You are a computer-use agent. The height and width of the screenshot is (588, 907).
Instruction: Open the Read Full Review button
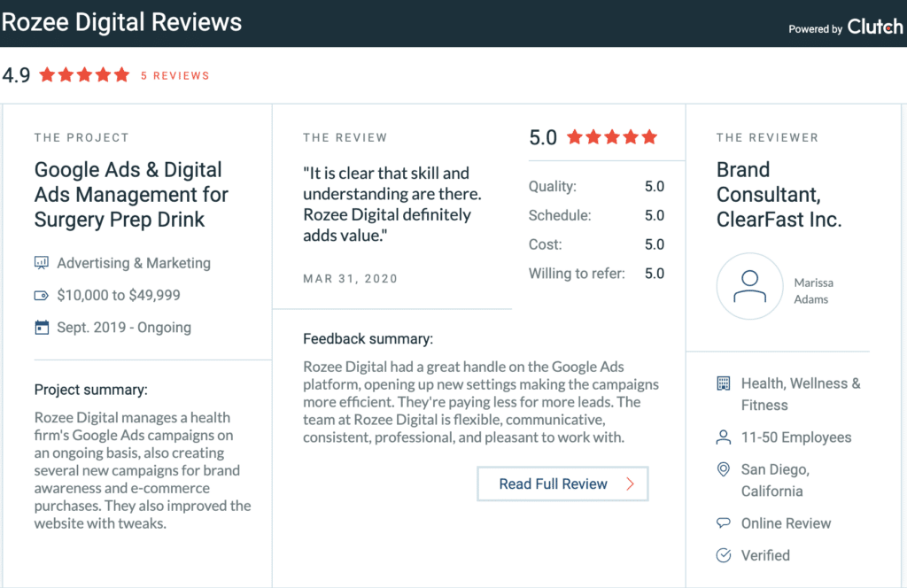pos(562,484)
